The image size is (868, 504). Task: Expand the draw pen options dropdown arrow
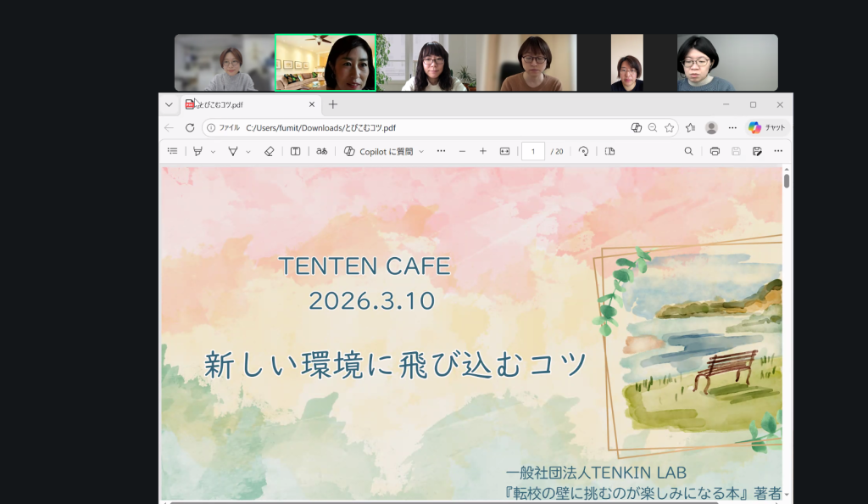point(248,151)
